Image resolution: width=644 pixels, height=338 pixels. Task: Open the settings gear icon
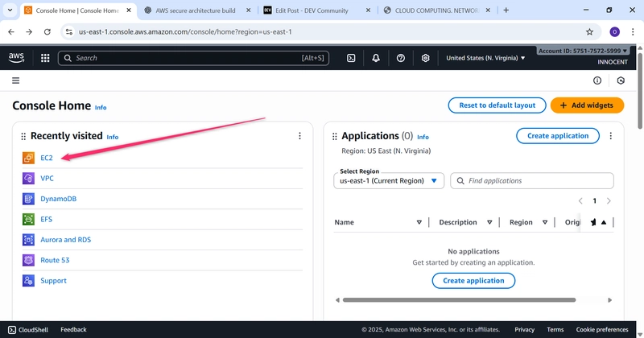point(426,58)
